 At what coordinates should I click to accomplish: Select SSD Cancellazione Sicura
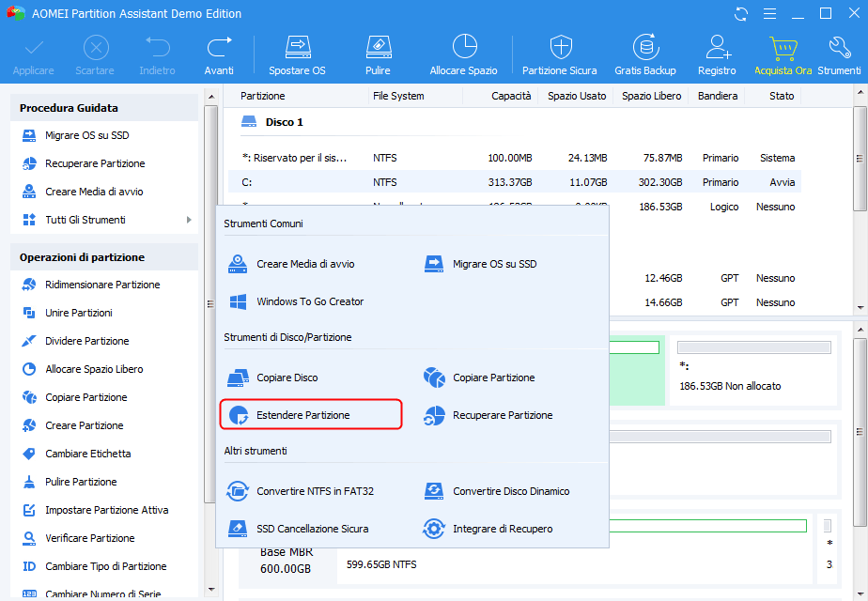tap(299, 529)
